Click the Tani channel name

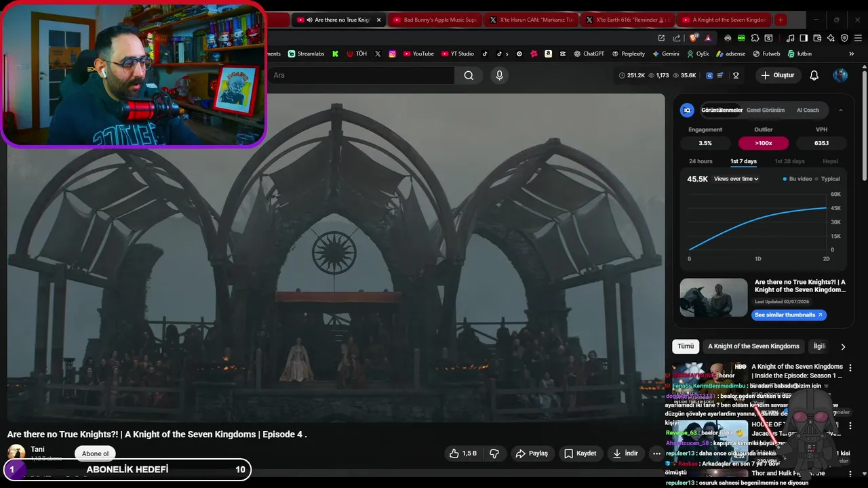tap(37, 449)
